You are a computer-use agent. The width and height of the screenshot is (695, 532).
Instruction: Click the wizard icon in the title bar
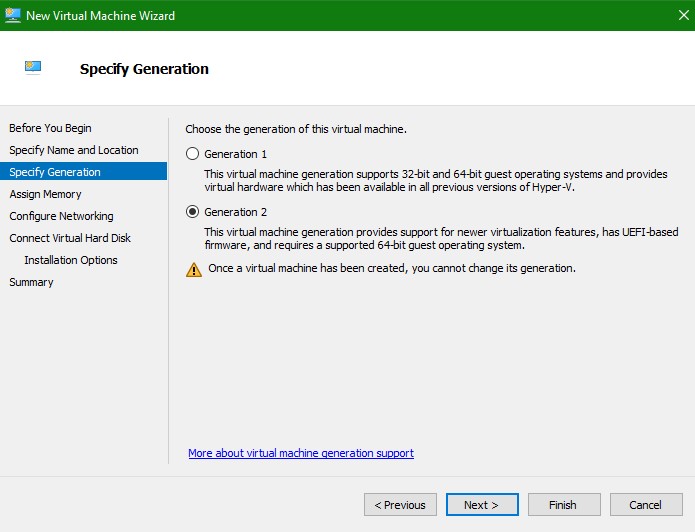pos(13,15)
